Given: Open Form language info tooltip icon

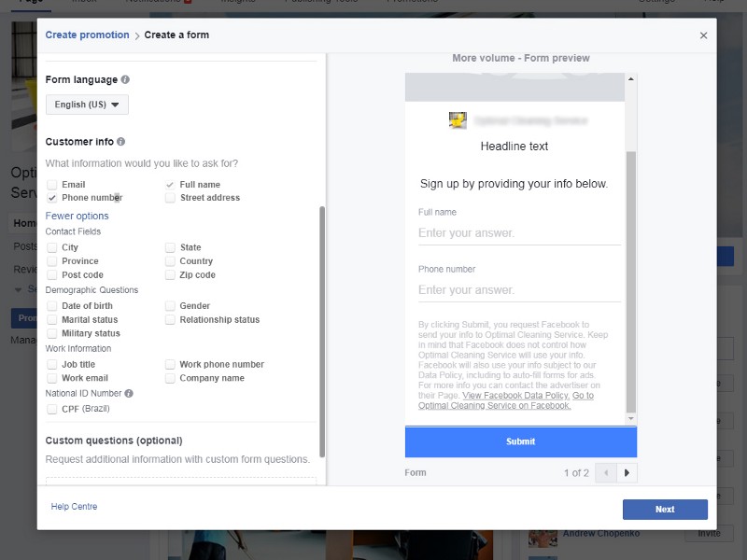Looking at the screenshot, I should (x=125, y=79).
